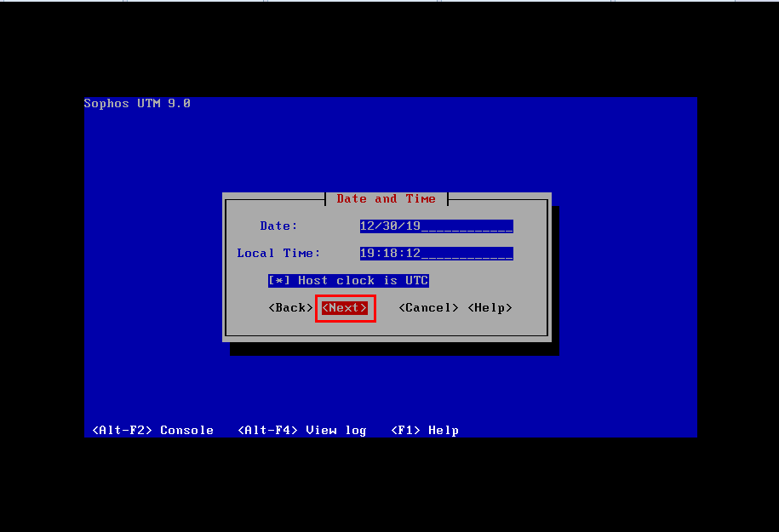Viewport: 779px width, 532px height.
Task: Click the Date input field
Action: pos(436,226)
